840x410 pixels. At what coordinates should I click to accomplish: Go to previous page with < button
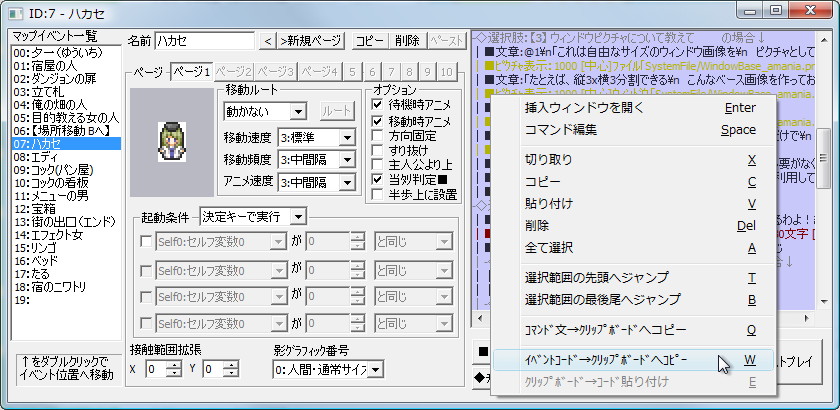pyautogui.click(x=268, y=41)
